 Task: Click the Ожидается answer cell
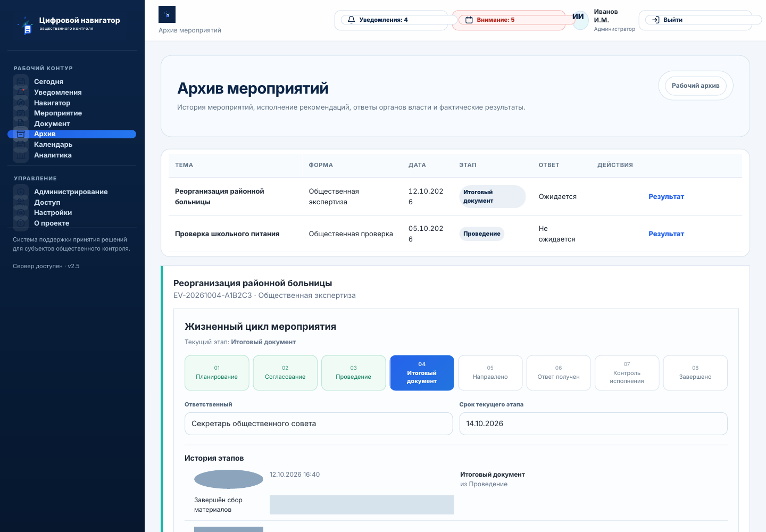[557, 197]
